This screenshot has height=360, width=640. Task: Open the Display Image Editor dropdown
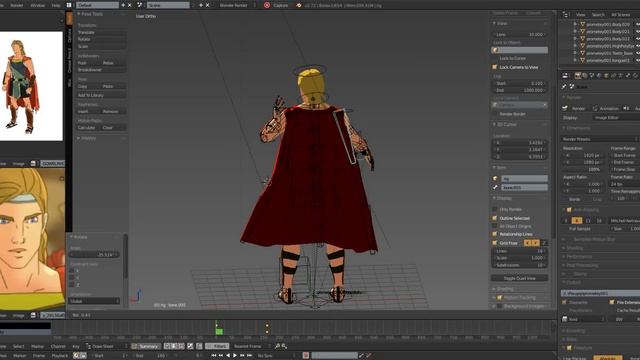click(x=616, y=118)
